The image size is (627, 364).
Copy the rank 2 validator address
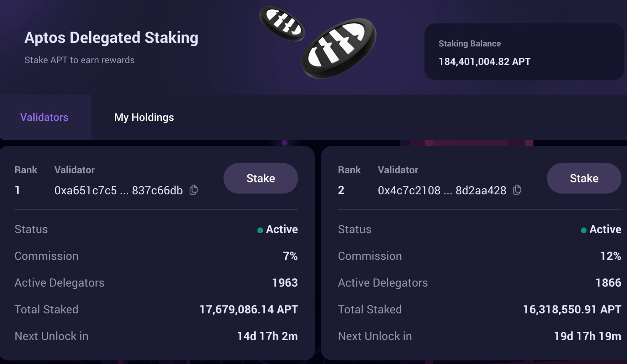tap(517, 190)
